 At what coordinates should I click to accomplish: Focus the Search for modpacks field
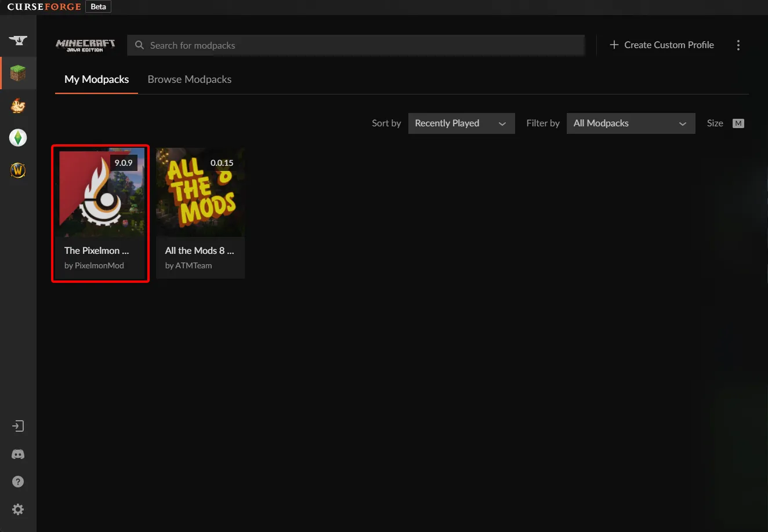pyautogui.click(x=356, y=45)
